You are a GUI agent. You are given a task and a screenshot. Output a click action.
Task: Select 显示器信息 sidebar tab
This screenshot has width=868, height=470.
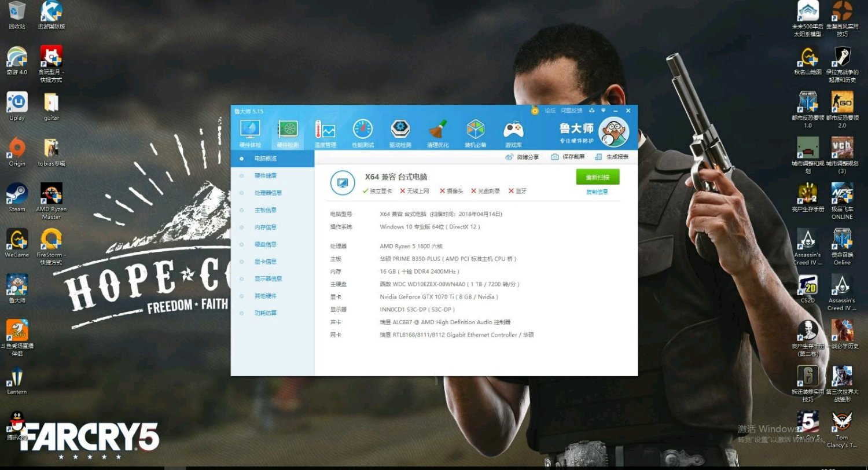pyautogui.click(x=273, y=278)
